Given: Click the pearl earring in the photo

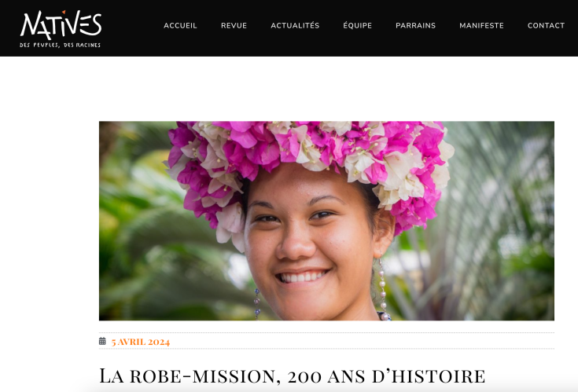Looking at the screenshot, I should pos(383,291).
